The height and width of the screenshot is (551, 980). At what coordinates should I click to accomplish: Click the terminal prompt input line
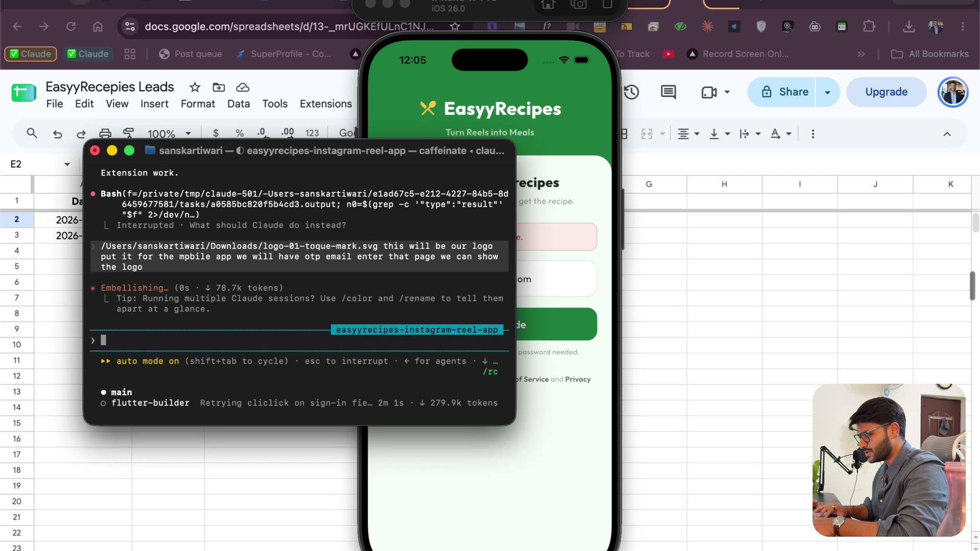(300, 340)
